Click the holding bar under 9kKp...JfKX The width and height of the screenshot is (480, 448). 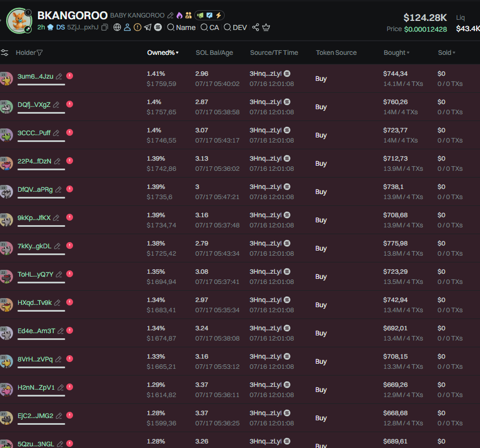pyautogui.click(x=41, y=226)
